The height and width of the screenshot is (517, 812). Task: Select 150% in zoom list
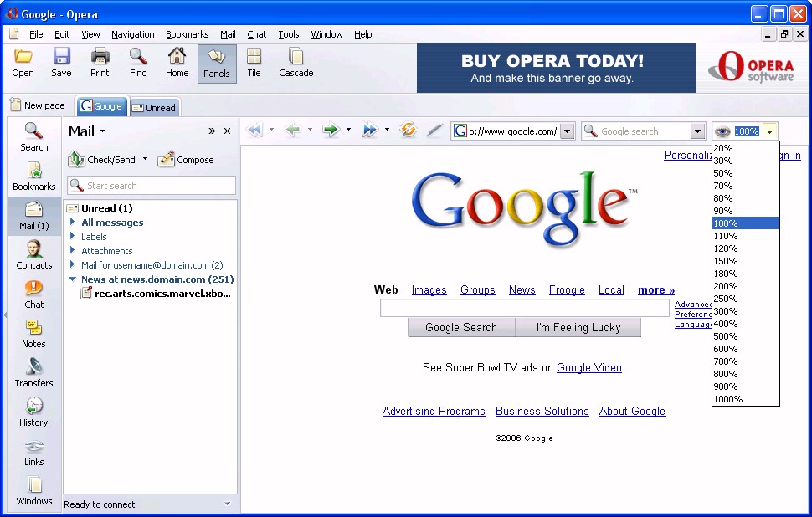coord(745,261)
